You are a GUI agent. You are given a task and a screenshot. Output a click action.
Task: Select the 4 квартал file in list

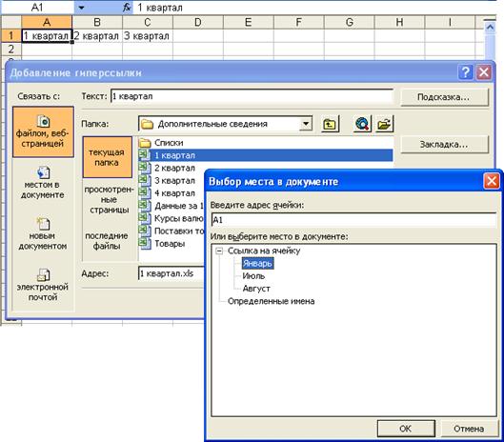[x=167, y=192]
